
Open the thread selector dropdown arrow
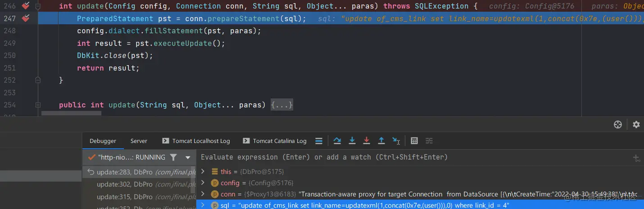pyautogui.click(x=188, y=158)
